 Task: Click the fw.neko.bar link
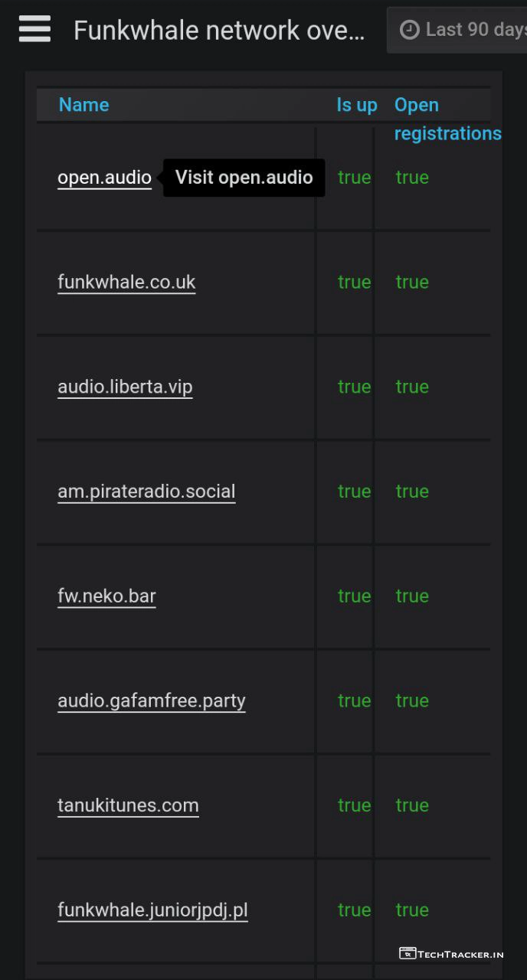tap(106, 596)
